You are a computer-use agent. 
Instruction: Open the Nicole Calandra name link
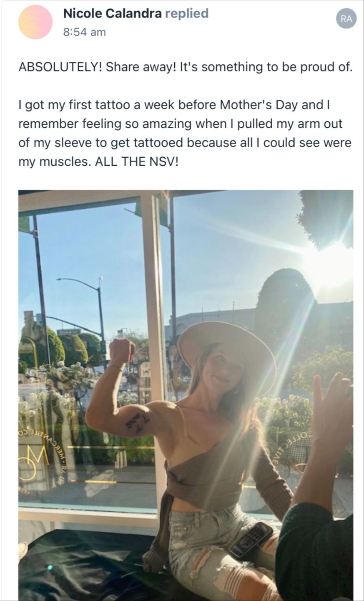[113, 13]
